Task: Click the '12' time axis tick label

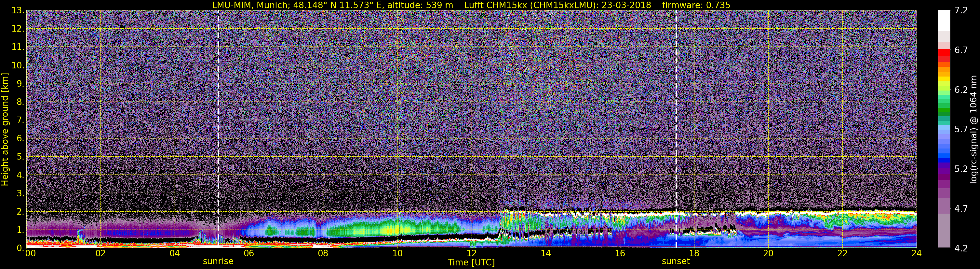Action: 471,253
